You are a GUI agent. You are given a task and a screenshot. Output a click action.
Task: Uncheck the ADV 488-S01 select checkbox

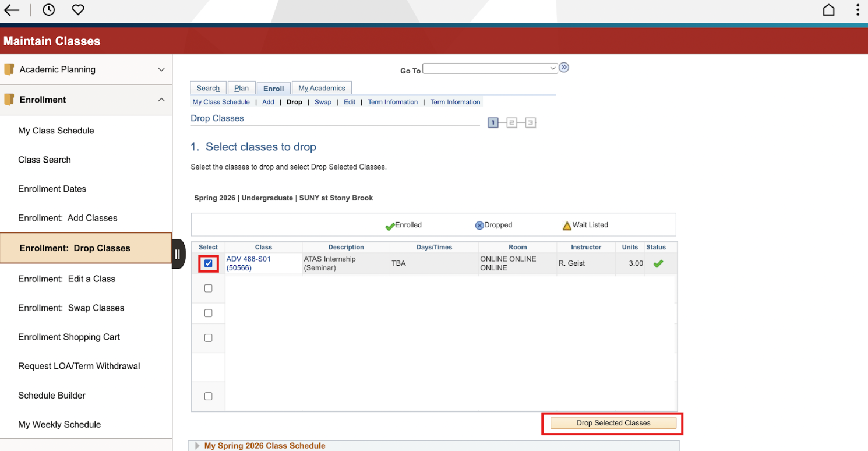click(x=208, y=263)
